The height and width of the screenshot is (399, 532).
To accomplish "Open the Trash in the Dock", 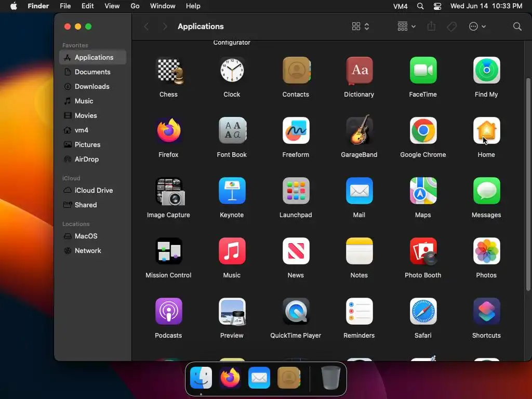I will [x=331, y=378].
